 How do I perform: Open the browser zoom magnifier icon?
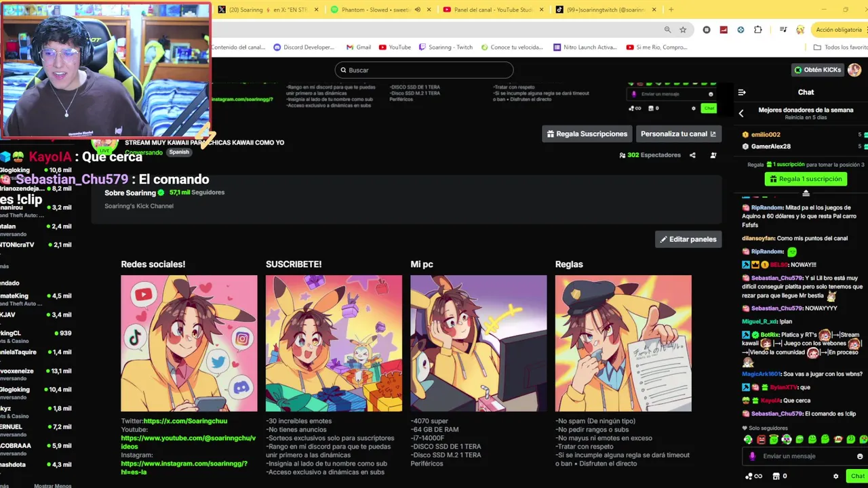[x=667, y=30]
